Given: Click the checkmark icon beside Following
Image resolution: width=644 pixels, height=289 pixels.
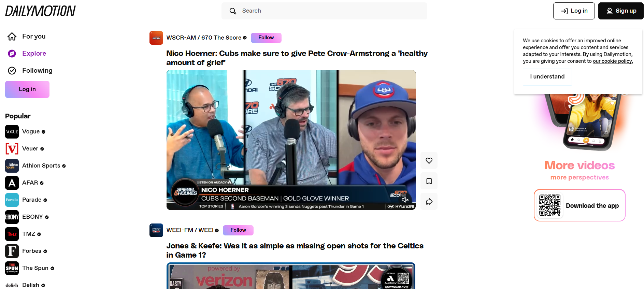Looking at the screenshot, I should [12, 71].
